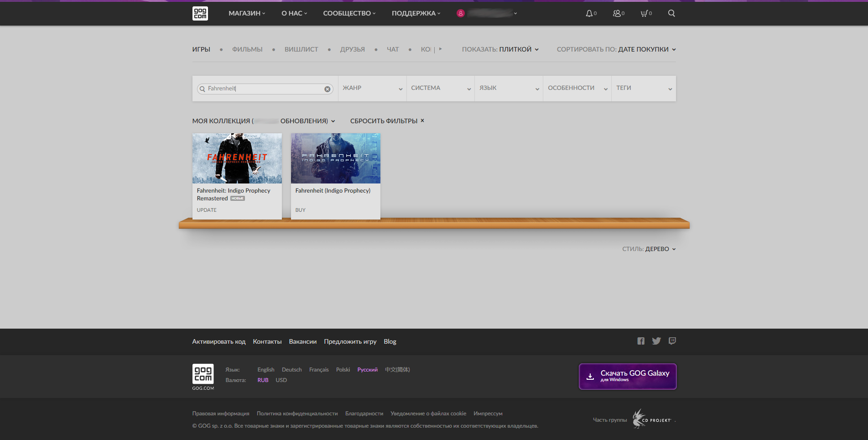Image resolution: width=868 pixels, height=440 pixels.
Task: Open the МАГАЗИН menu
Action: click(247, 13)
